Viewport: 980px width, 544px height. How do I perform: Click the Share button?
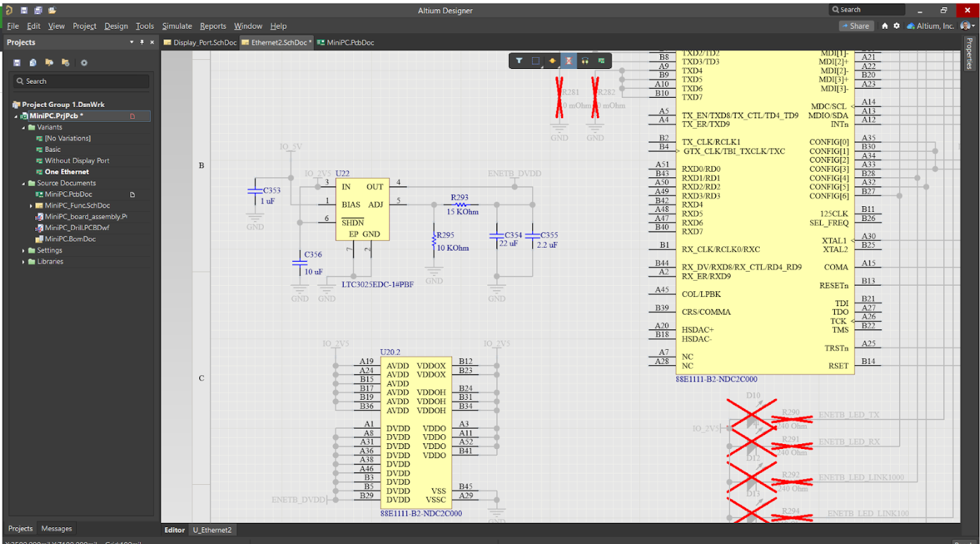click(856, 26)
